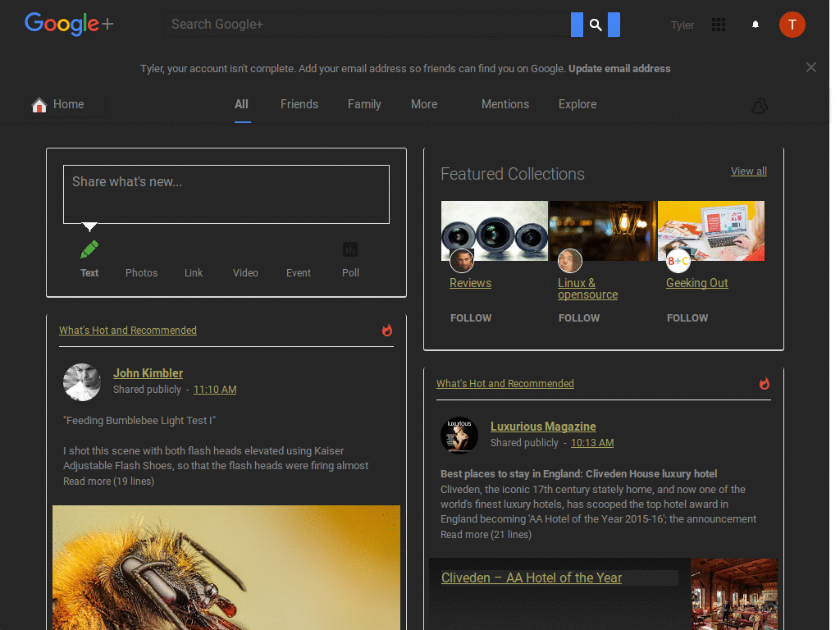Open Luxurious Magazine's profile picture

point(459,436)
